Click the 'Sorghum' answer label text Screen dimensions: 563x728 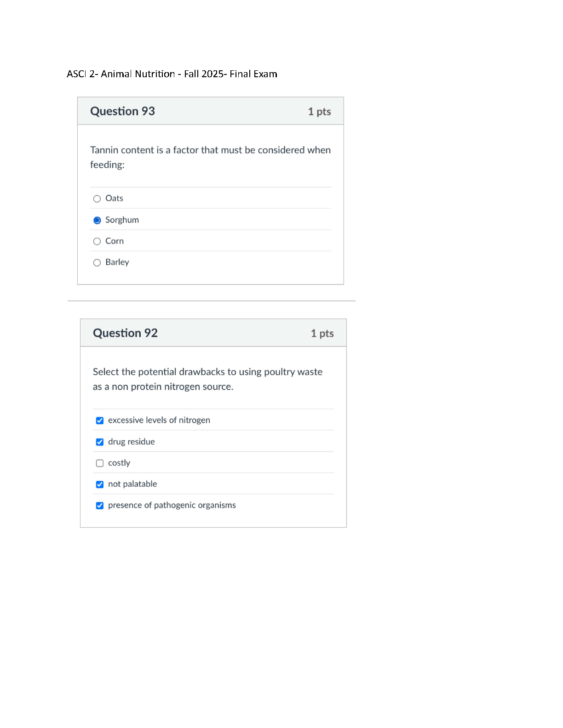(x=122, y=220)
